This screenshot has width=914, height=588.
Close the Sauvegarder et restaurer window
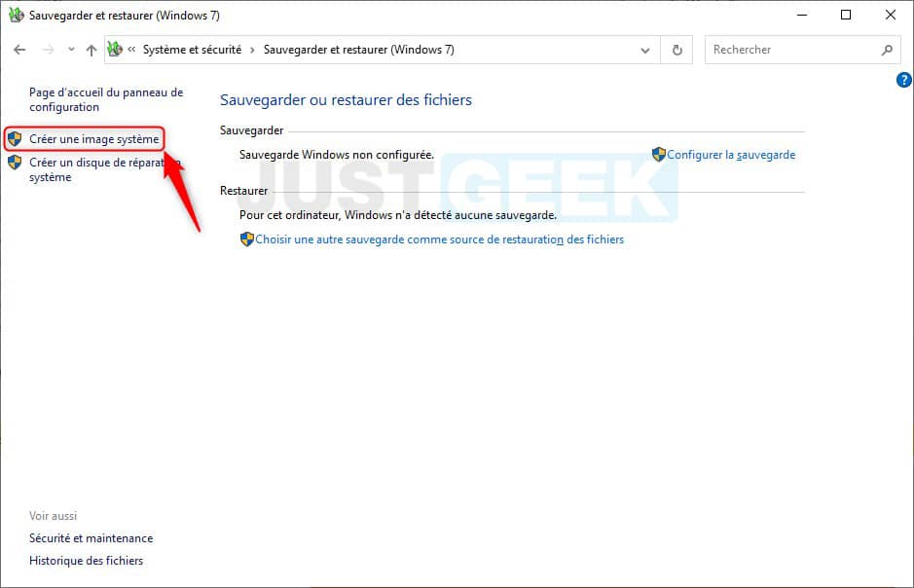pyautogui.click(x=891, y=16)
